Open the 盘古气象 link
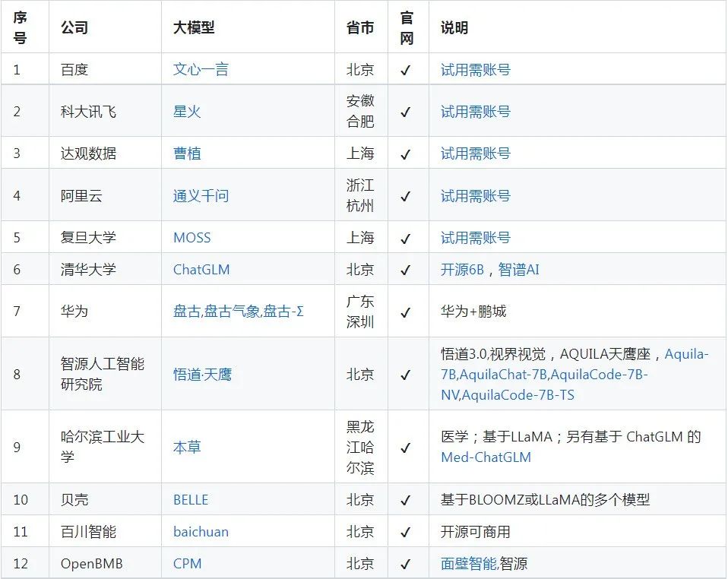This screenshot has width=728, height=579. (x=232, y=311)
